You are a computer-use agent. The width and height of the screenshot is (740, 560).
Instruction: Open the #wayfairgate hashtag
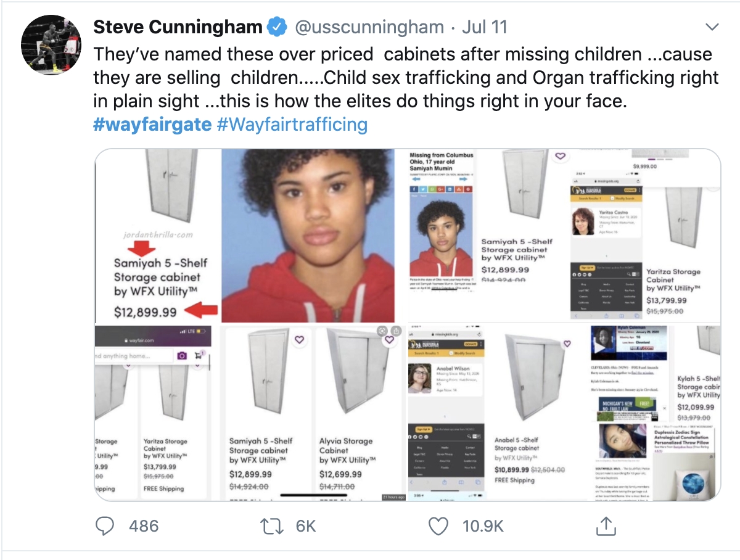tap(152, 125)
